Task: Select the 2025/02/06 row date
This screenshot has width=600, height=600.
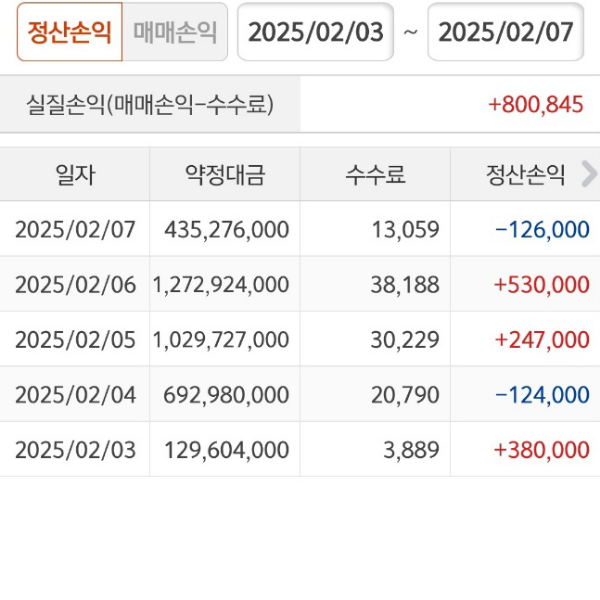Action: click(75, 285)
